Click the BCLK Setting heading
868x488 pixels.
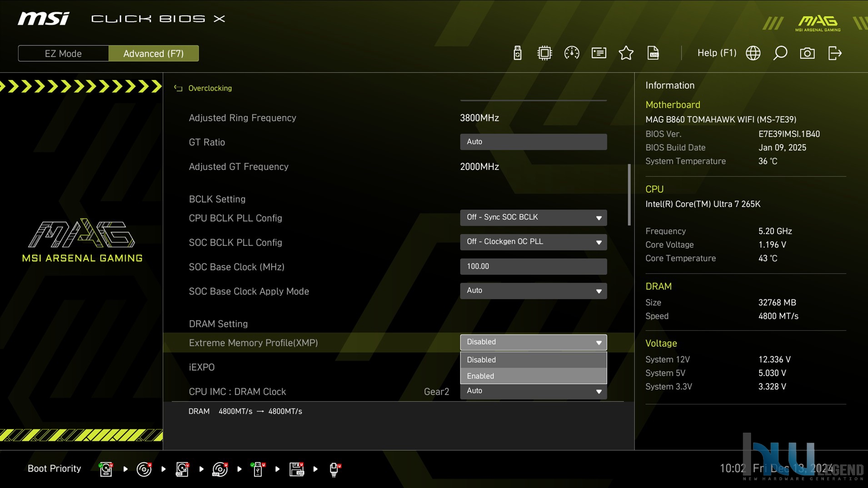tap(217, 199)
